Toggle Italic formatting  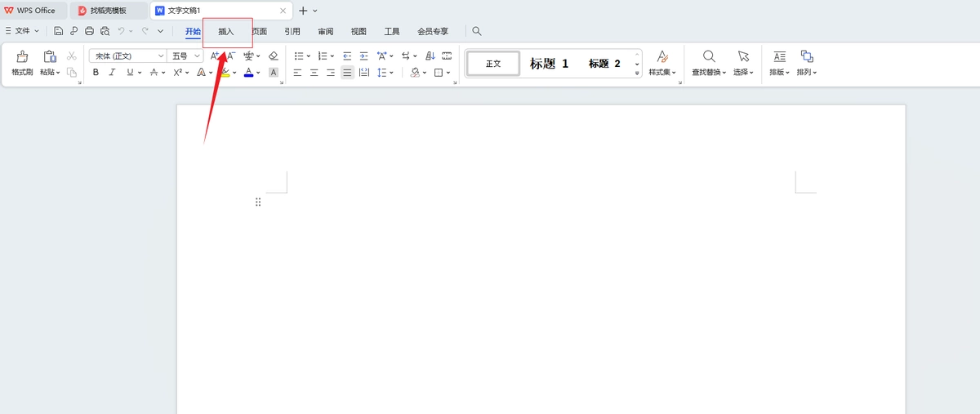pos(112,73)
